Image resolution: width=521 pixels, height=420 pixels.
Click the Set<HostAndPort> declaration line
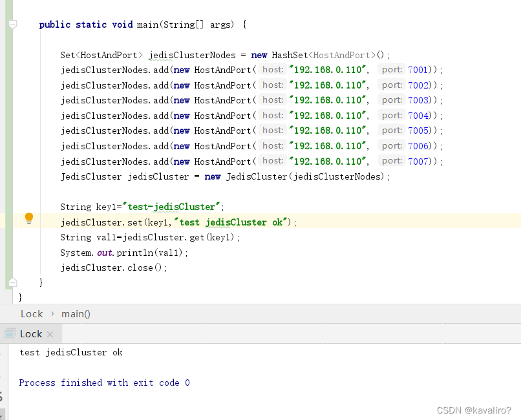[224, 55]
